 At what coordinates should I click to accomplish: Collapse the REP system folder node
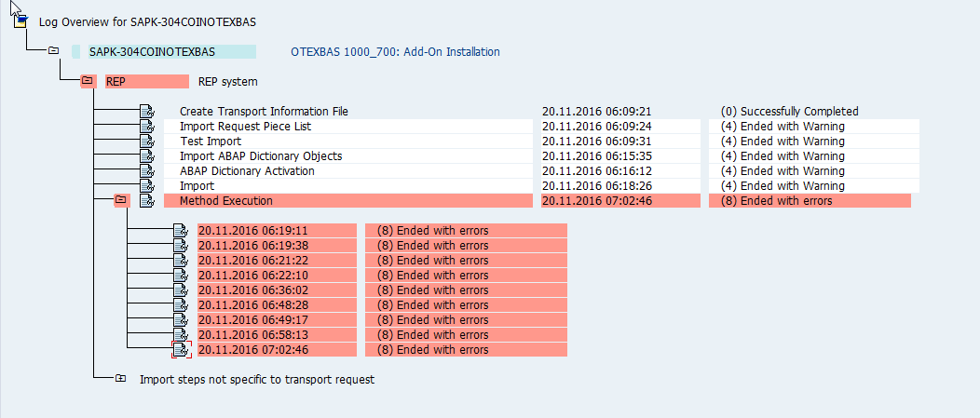pyautogui.click(x=88, y=81)
